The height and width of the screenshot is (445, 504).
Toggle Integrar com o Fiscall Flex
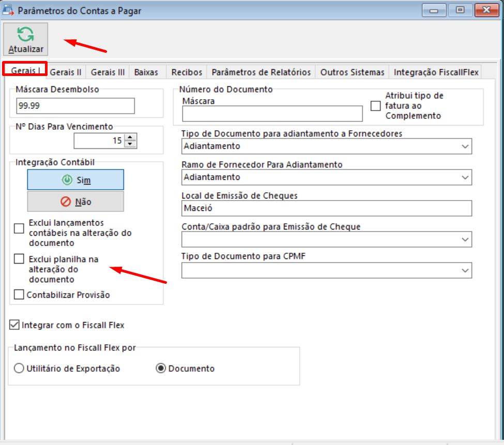point(14,325)
